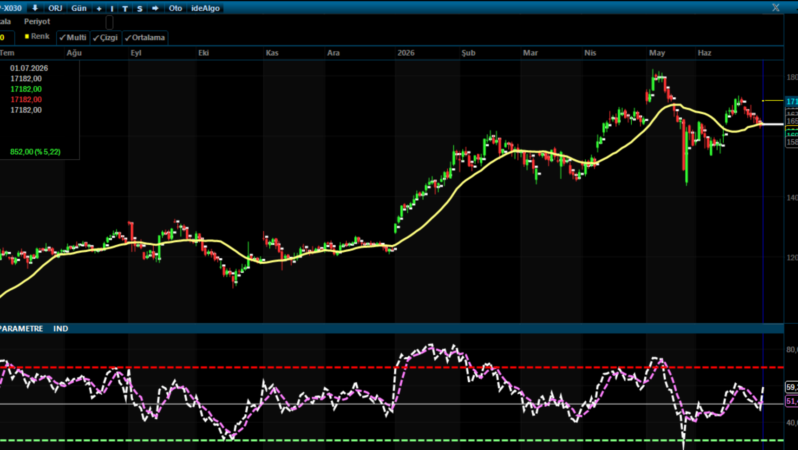Open the Gün period dropdown
The image size is (798, 450).
pyautogui.click(x=79, y=9)
